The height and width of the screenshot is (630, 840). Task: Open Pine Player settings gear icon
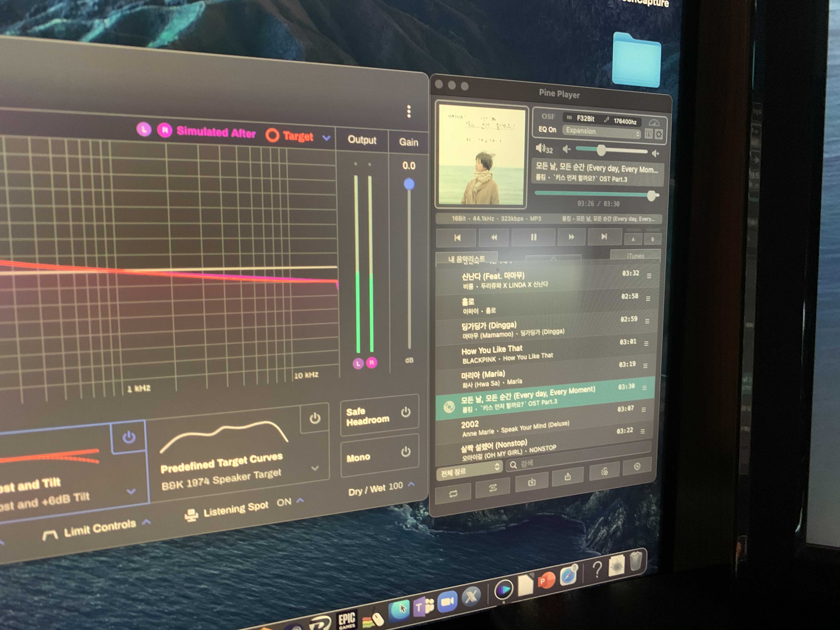coord(659,134)
